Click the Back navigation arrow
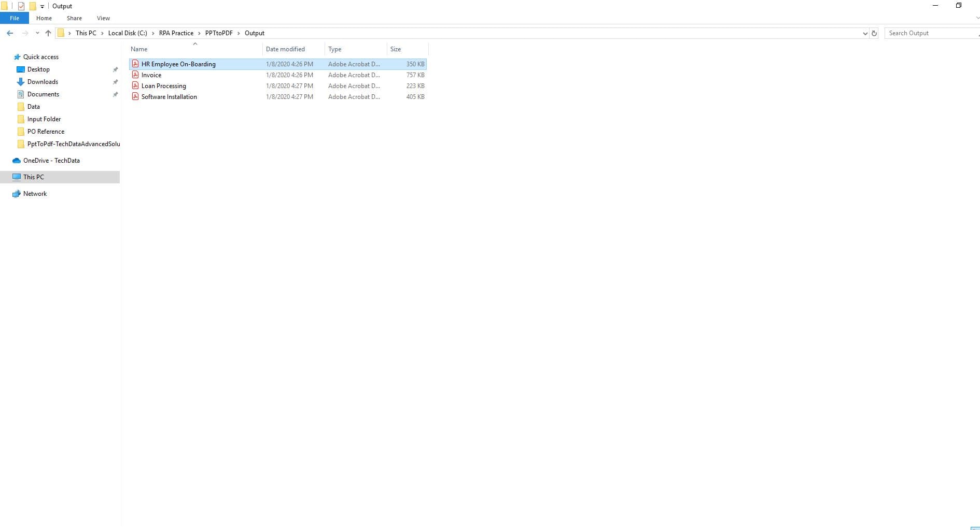980x530 pixels. tap(10, 33)
